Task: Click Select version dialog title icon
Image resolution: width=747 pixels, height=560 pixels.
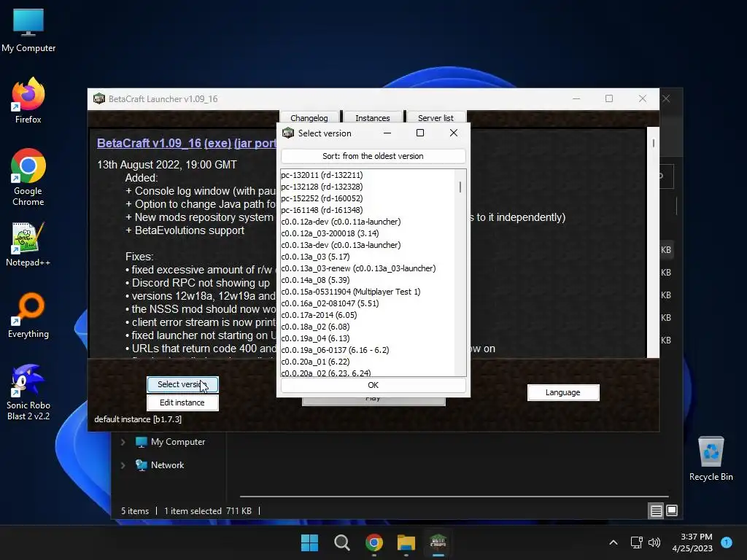Action: [x=288, y=133]
